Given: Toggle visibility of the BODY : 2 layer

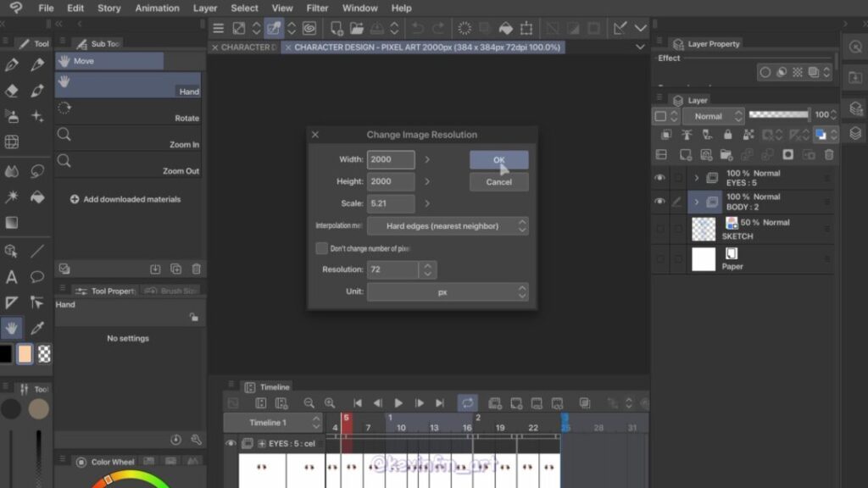Looking at the screenshot, I should pos(659,202).
